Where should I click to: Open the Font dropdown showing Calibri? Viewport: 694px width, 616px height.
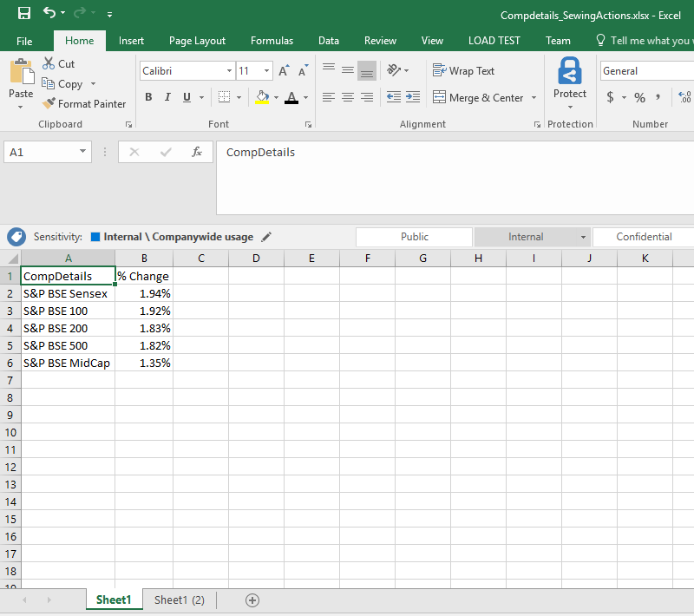coord(228,70)
